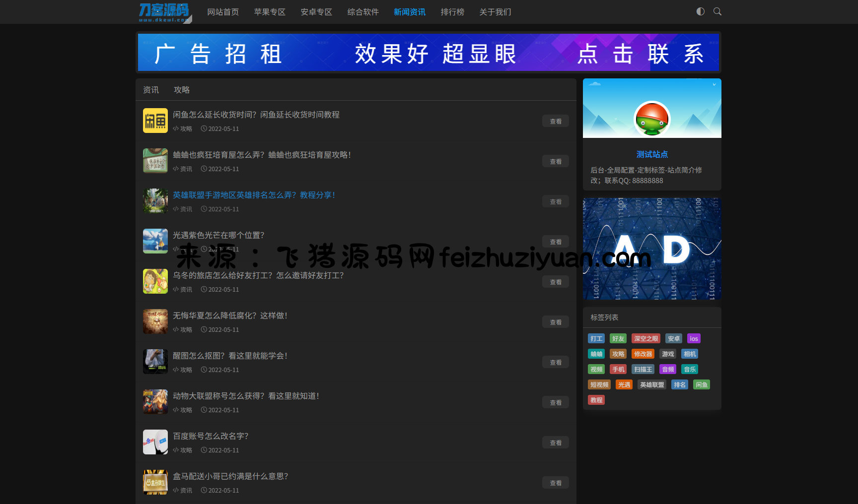The width and height of the screenshot is (858, 504).
Task: Click the 乌冬的旅店 article thumbnail
Action: [155, 281]
